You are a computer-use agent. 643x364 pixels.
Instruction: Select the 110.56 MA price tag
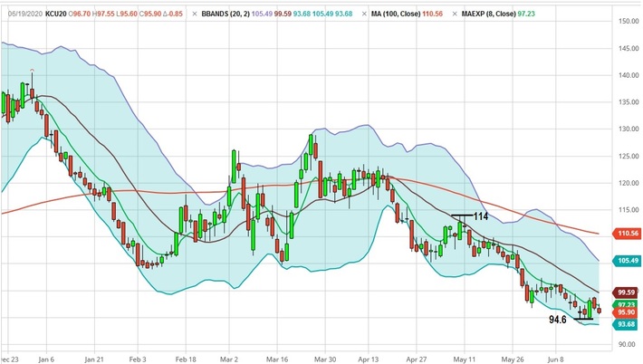click(627, 234)
